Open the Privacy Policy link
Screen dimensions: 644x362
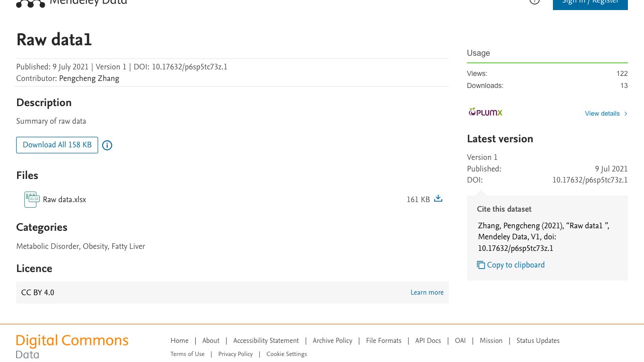(x=235, y=354)
